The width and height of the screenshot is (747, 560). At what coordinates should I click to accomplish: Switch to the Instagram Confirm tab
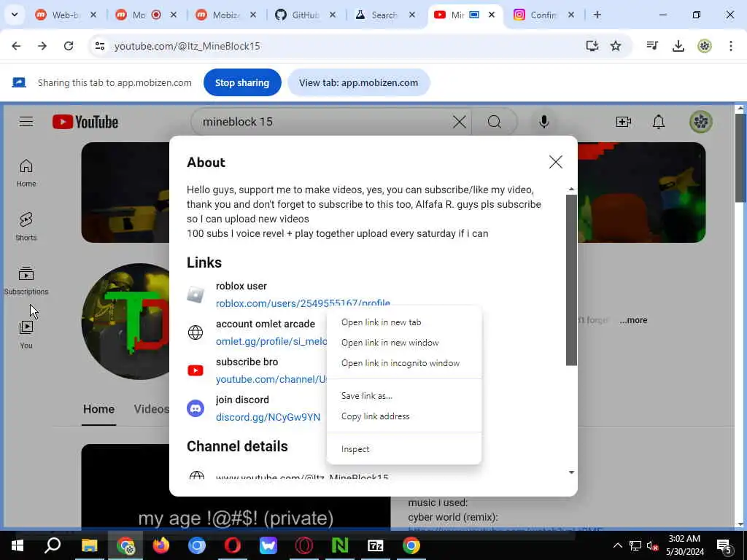pos(543,15)
